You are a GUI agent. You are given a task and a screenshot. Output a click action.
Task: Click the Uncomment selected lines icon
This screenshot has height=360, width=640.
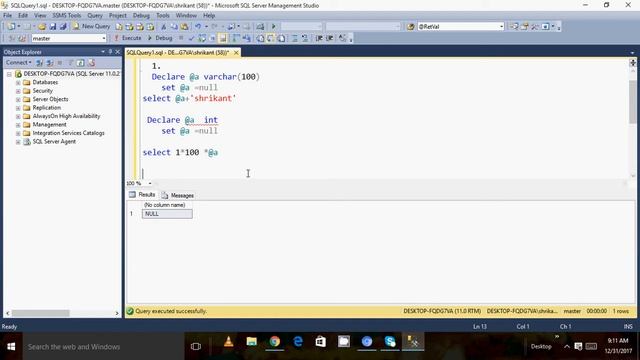click(305, 38)
